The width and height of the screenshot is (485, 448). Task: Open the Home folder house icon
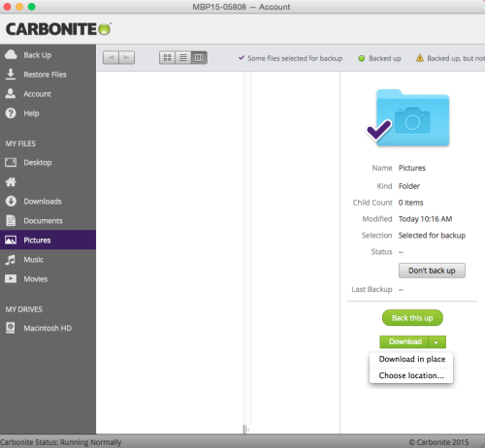click(x=11, y=182)
